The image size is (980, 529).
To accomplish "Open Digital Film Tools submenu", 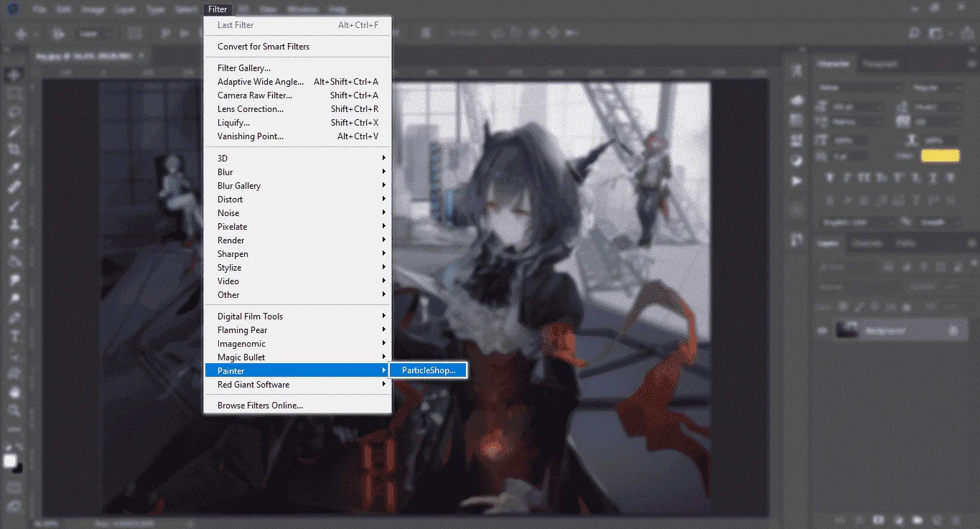I will [298, 317].
